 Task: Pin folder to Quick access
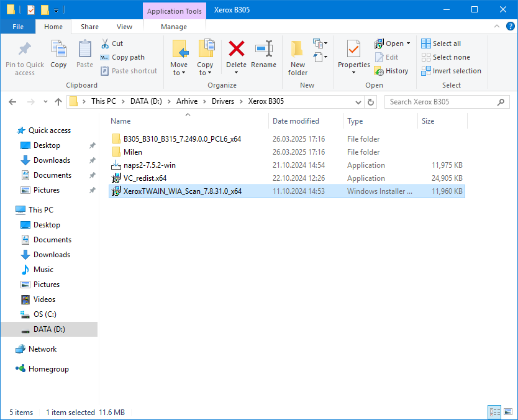(25, 58)
